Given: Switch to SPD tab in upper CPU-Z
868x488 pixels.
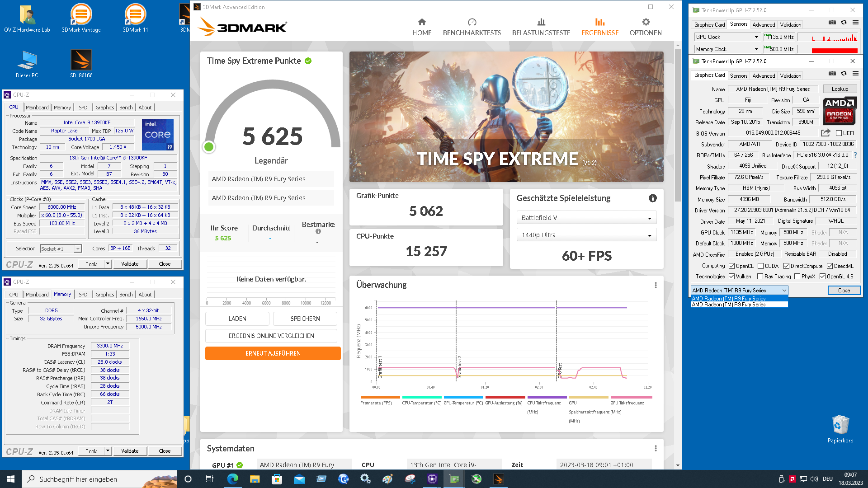Looking at the screenshot, I should [x=83, y=108].
